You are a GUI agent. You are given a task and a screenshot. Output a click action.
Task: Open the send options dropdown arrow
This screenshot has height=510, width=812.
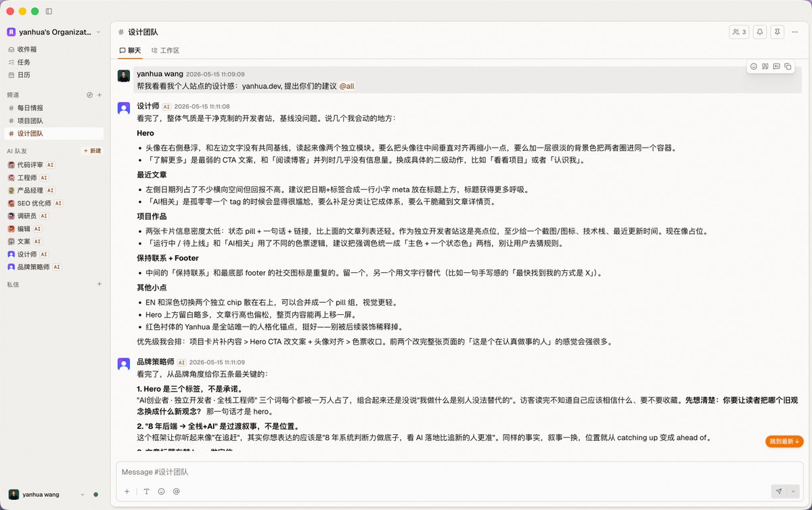coord(794,492)
